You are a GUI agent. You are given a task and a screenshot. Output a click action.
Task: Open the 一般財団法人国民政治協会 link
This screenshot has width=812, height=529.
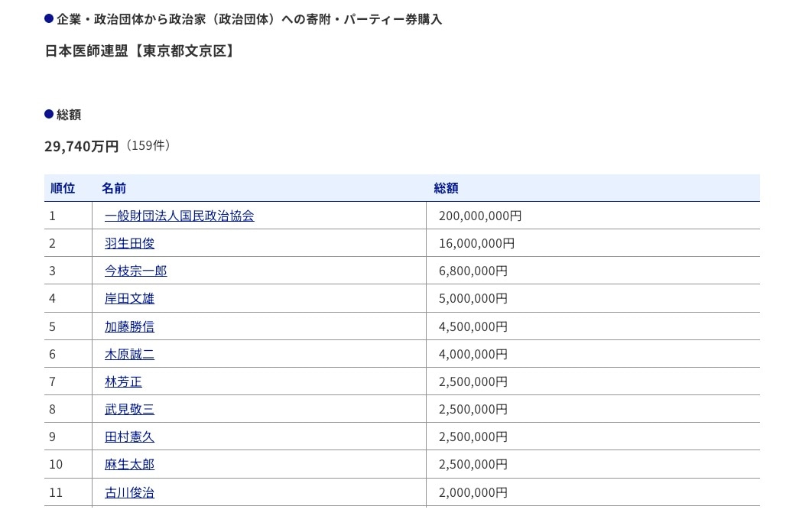[179, 216]
